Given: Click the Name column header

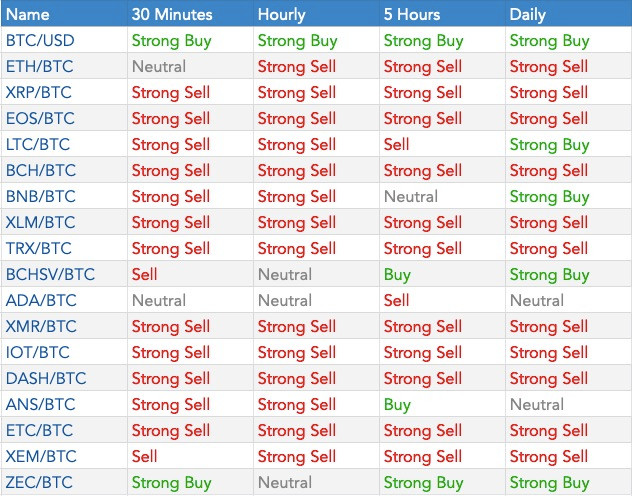Looking at the screenshot, I should (28, 15).
